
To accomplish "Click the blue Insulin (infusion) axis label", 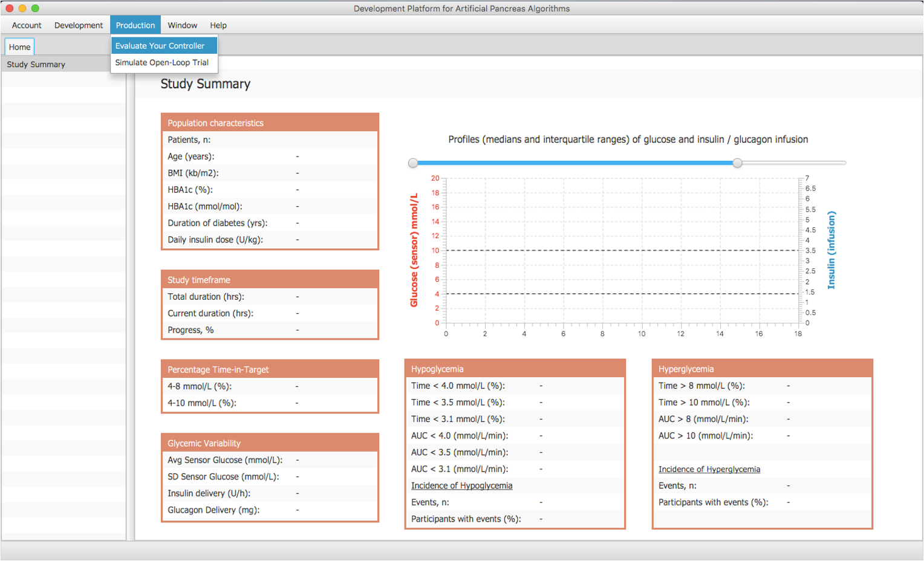I will click(831, 250).
